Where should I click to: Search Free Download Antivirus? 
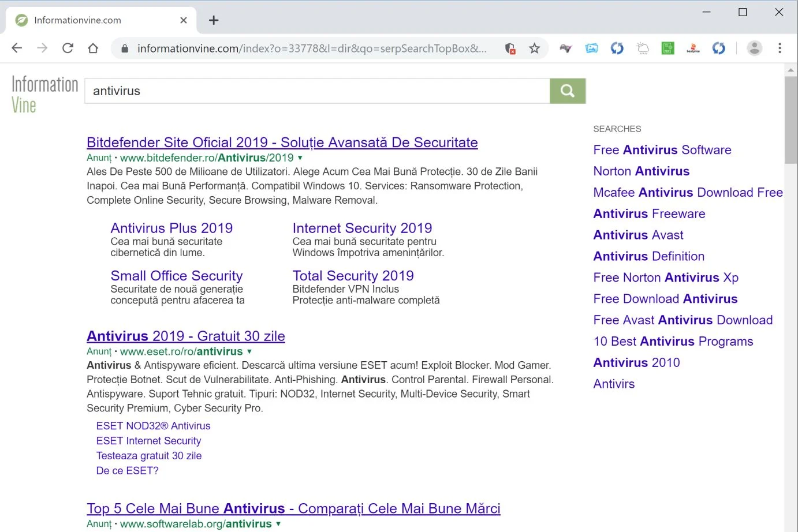[665, 299]
